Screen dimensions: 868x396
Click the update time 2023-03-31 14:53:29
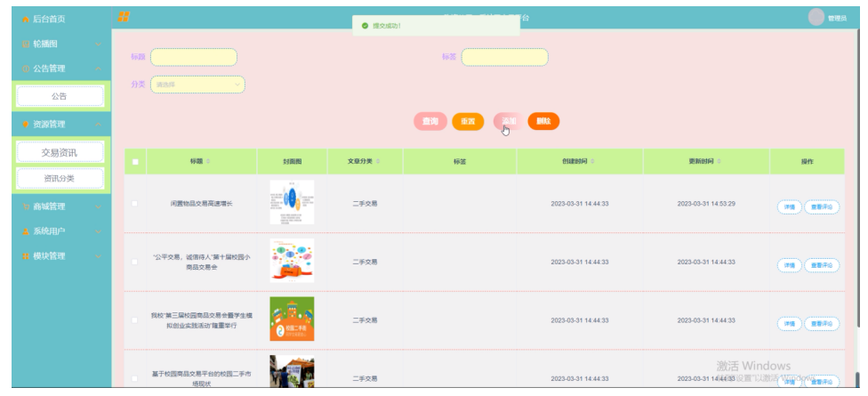(x=706, y=204)
